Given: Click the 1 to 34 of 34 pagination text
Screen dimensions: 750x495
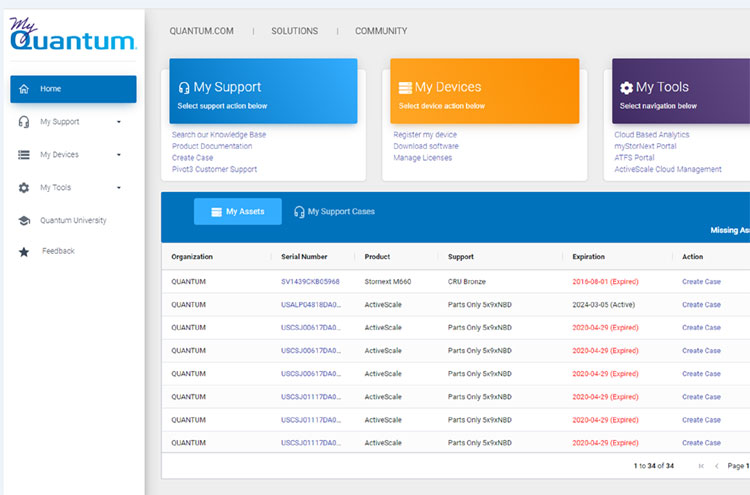Looking at the screenshot, I should click(654, 466).
